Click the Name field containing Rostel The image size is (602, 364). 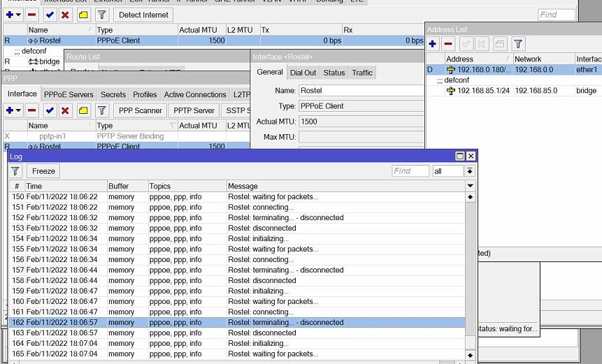click(361, 91)
